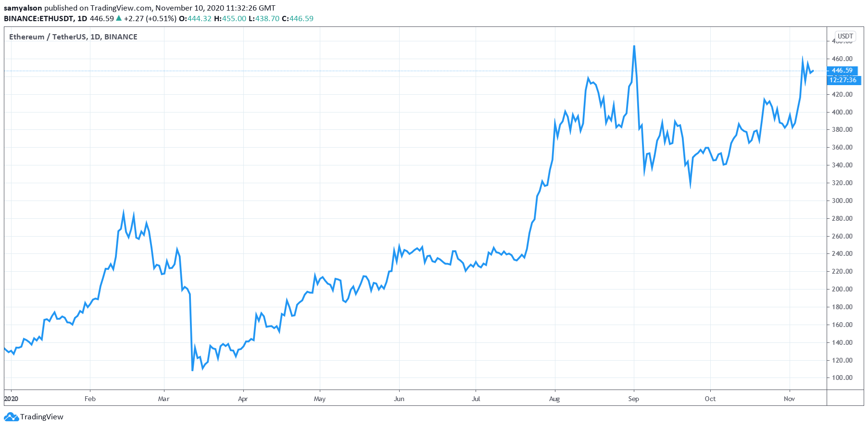Click the 100.00 price axis label
The height and width of the screenshot is (428, 868).
842,378
